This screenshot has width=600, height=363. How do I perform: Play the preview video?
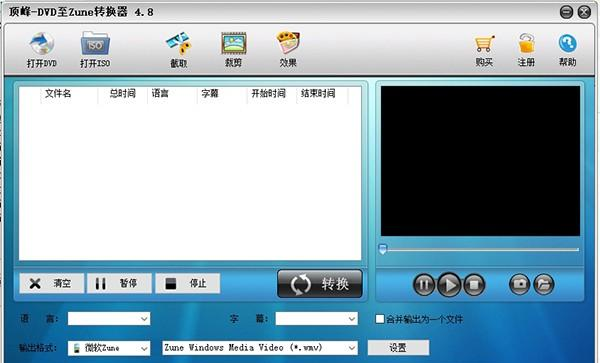point(449,285)
